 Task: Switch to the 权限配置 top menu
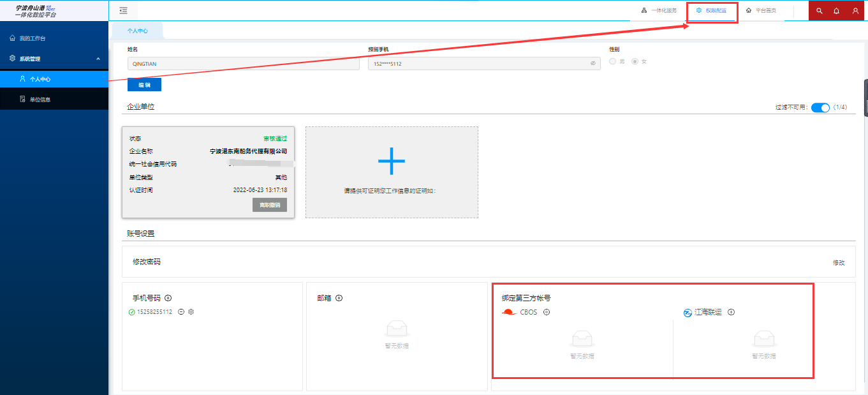[711, 11]
